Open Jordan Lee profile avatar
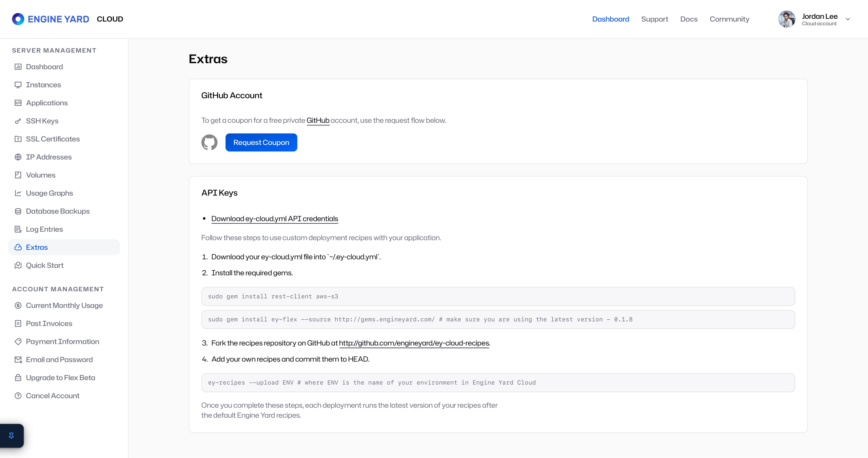Viewport: 868px width, 458px height. tap(787, 19)
